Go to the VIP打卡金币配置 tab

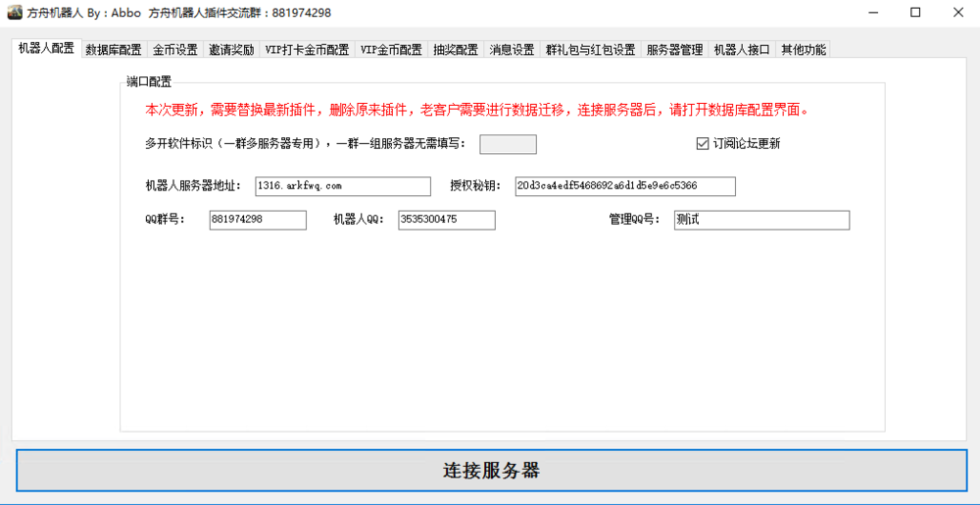click(x=307, y=50)
